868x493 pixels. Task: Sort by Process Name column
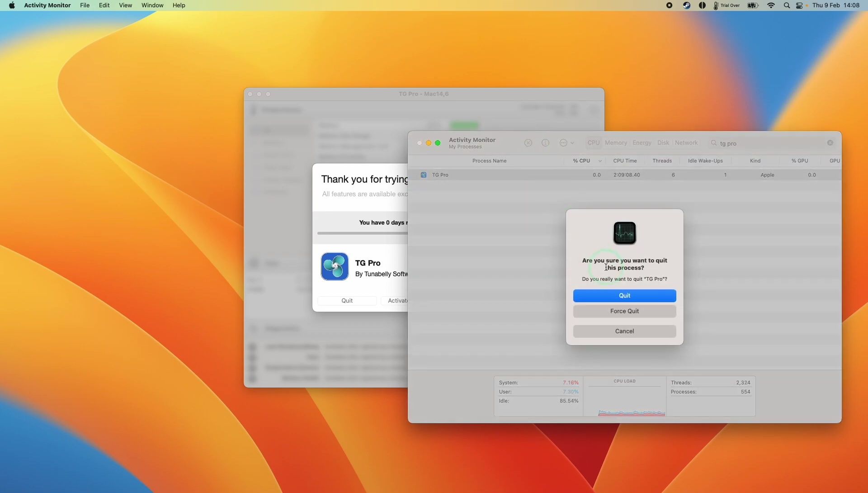point(489,161)
